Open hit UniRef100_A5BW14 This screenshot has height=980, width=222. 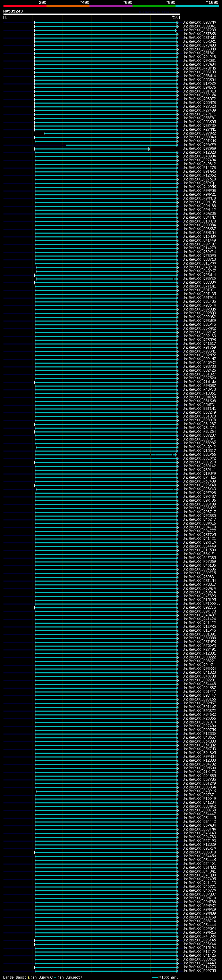pyautogui.click(x=199, y=76)
